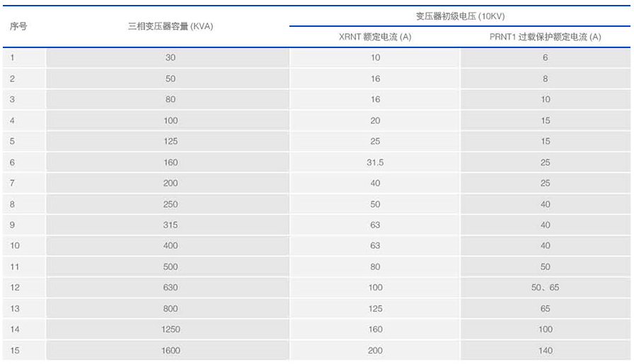Click the 50、65 overload protection cell
The width and height of the screenshot is (634, 364).
coord(545,288)
